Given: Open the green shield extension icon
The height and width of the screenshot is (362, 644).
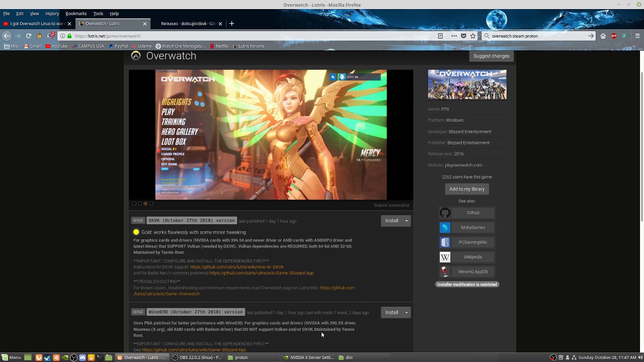Looking at the screenshot, I should [x=624, y=36].
